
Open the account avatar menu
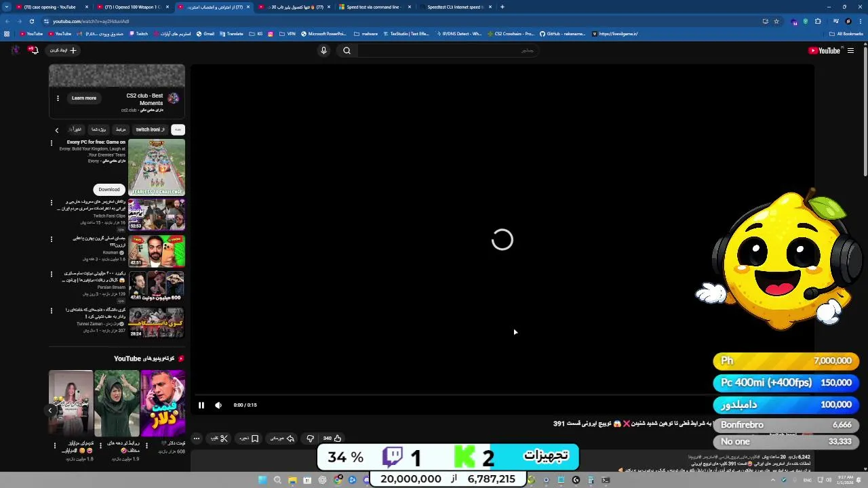click(x=15, y=50)
